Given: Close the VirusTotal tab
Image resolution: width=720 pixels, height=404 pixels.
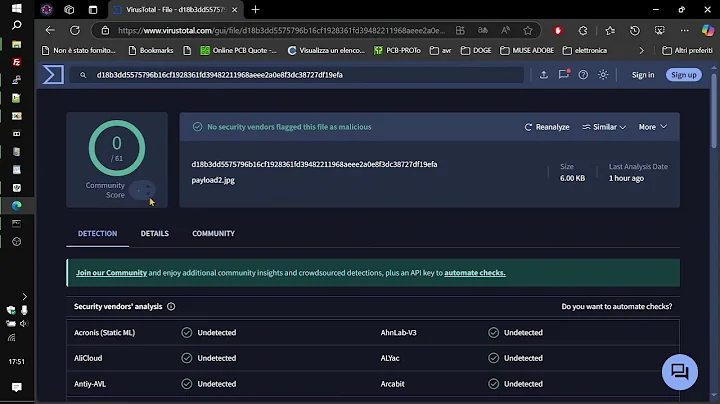Looking at the screenshot, I should [235, 10].
